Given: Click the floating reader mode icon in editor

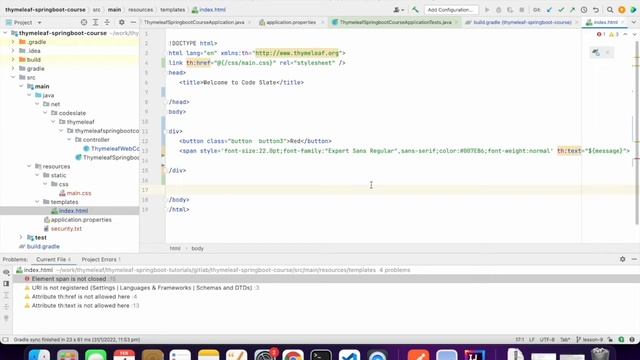Looking at the screenshot, I should pos(596,53).
